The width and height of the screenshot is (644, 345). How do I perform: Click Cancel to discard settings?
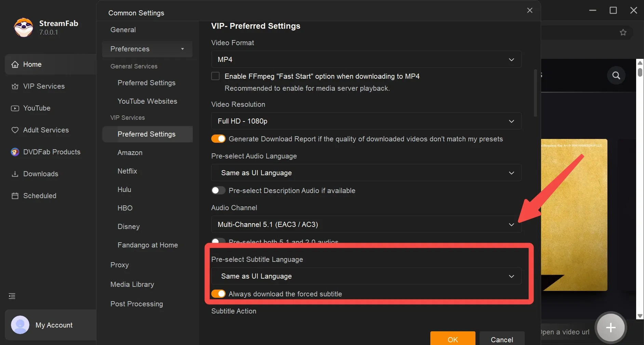[501, 339]
